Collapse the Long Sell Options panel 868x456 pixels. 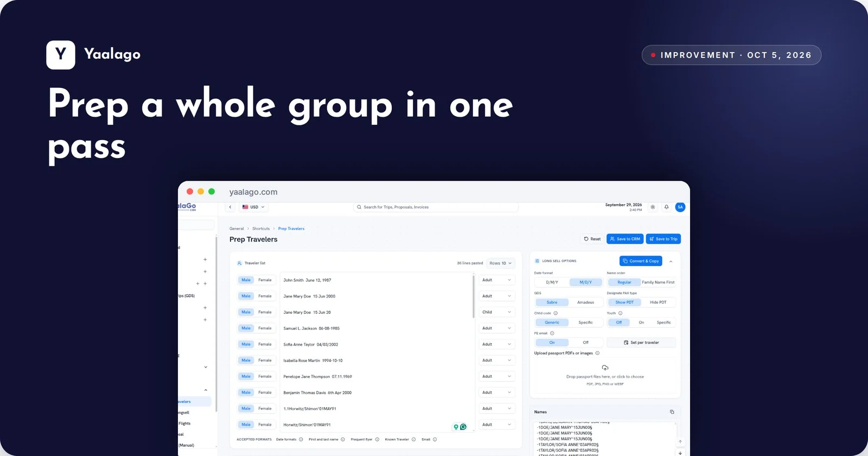pos(671,261)
